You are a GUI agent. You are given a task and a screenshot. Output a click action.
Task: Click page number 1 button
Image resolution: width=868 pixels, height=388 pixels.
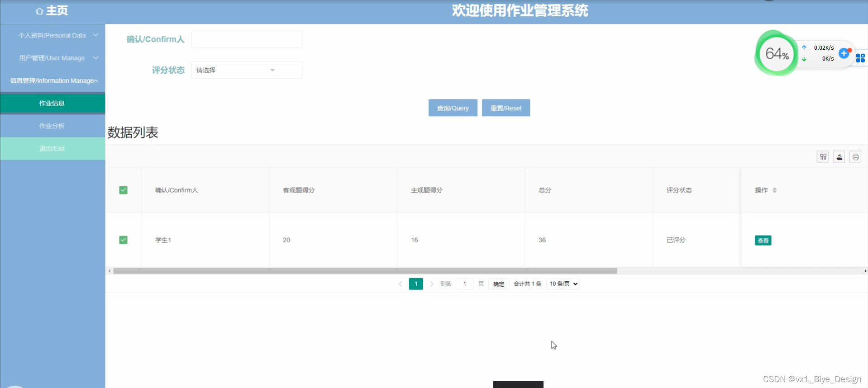pyautogui.click(x=416, y=284)
